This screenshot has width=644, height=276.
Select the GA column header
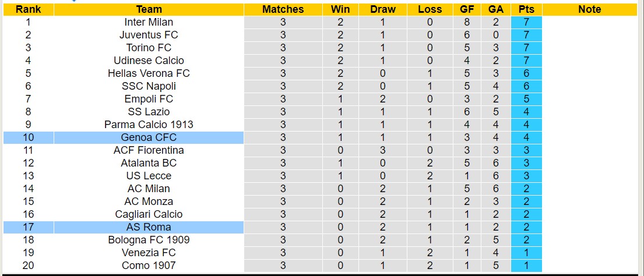495,9
